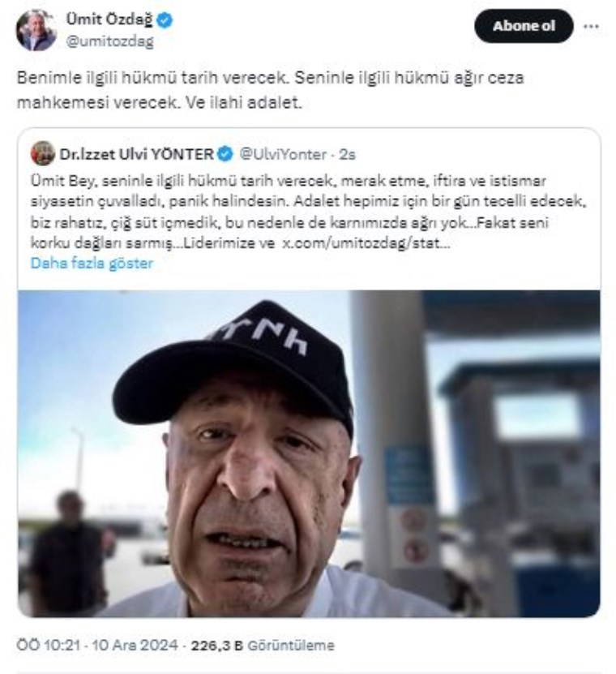Expand quoted post with 'Daha fazla göster'
The image size is (616, 674).
pos(92,263)
